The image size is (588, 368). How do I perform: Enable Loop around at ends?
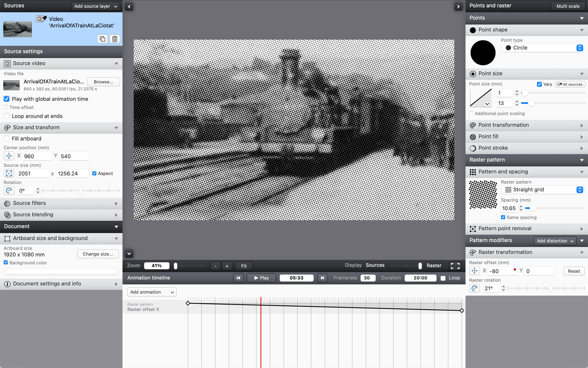point(7,116)
